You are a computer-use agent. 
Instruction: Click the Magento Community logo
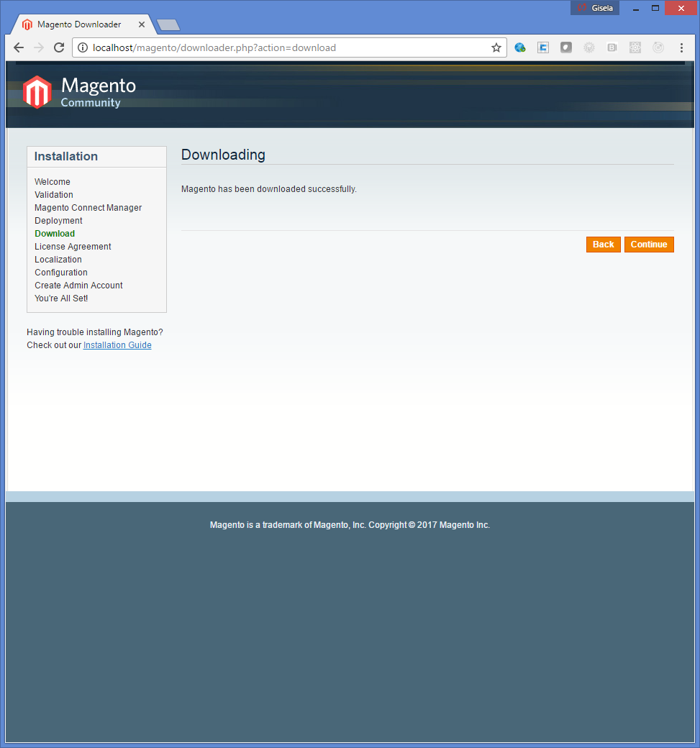(79, 92)
